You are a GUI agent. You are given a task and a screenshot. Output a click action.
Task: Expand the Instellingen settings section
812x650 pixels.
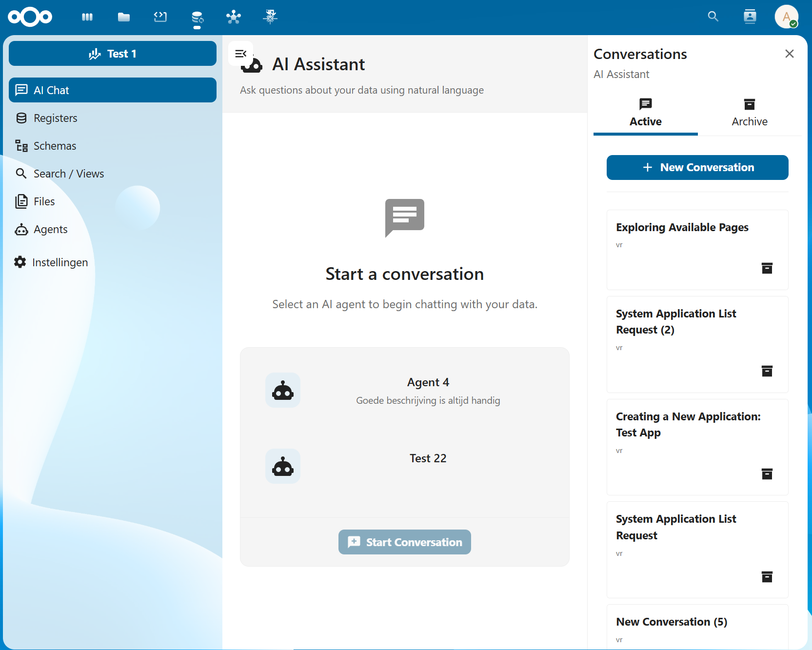51,262
